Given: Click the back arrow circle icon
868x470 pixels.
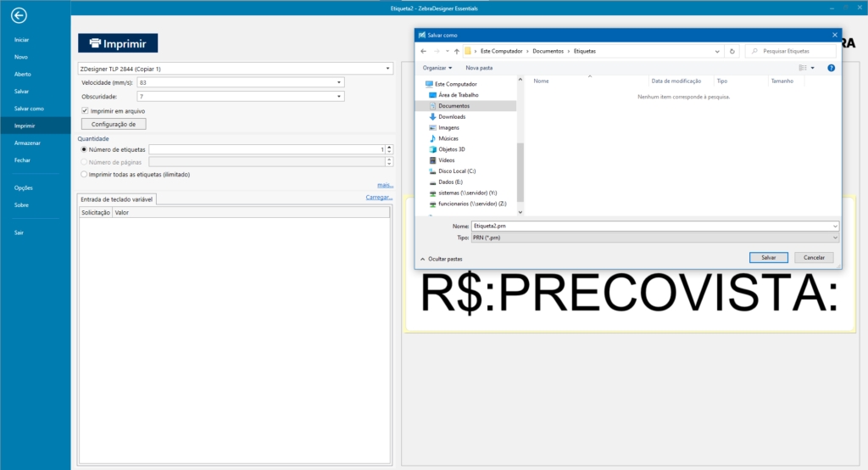Looking at the screenshot, I should [19, 15].
